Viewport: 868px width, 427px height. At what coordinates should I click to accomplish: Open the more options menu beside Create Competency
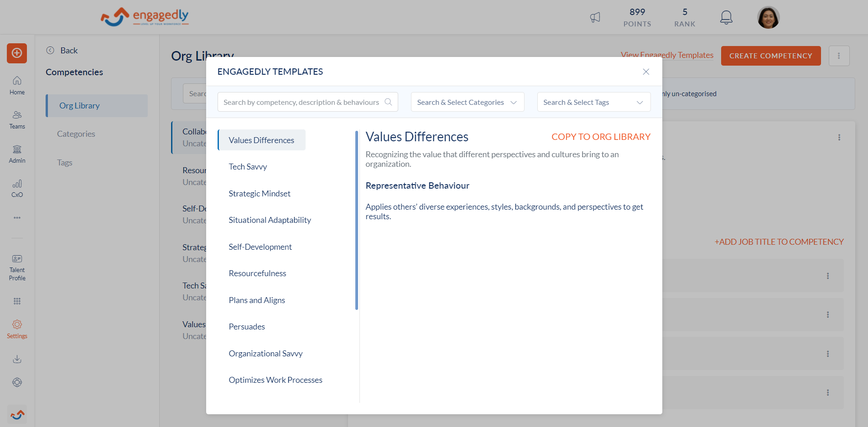pos(839,56)
